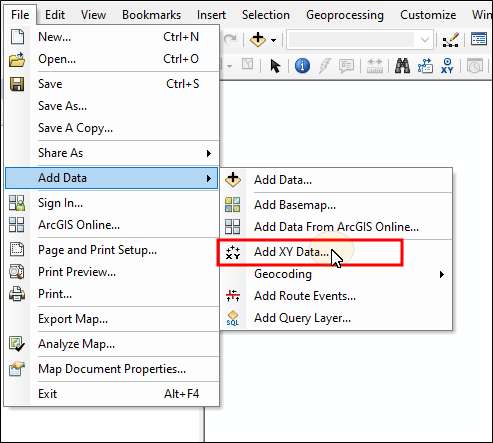Open the View menu
The width and height of the screenshot is (493, 443).
93,15
